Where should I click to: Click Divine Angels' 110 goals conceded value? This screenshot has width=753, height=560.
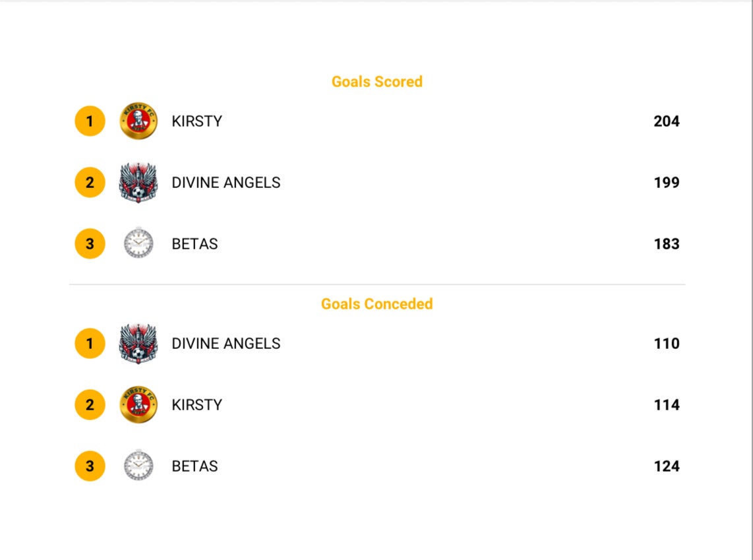tap(667, 344)
